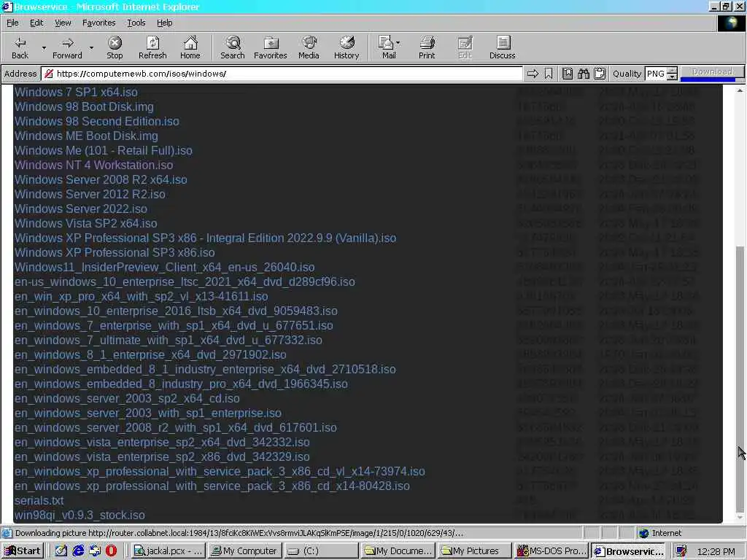Click the Outlook Express quick launch icon
The image size is (747, 560).
coord(95,551)
